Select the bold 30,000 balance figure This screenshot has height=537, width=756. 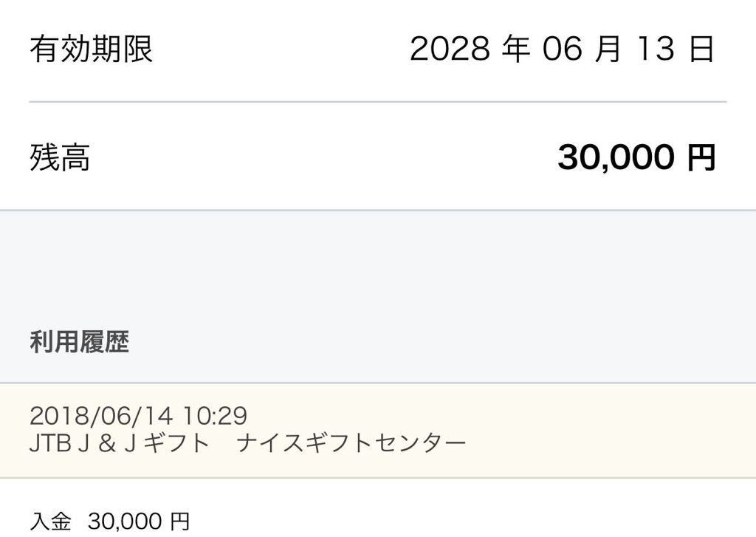616,157
